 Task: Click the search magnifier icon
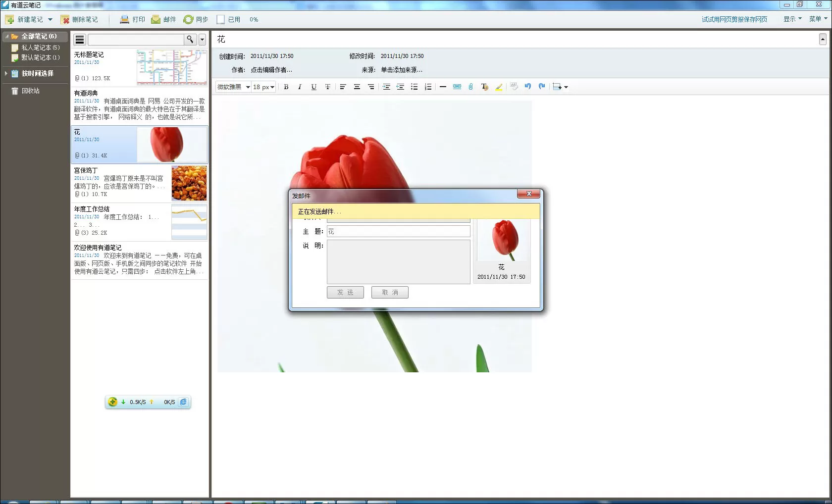coord(190,40)
